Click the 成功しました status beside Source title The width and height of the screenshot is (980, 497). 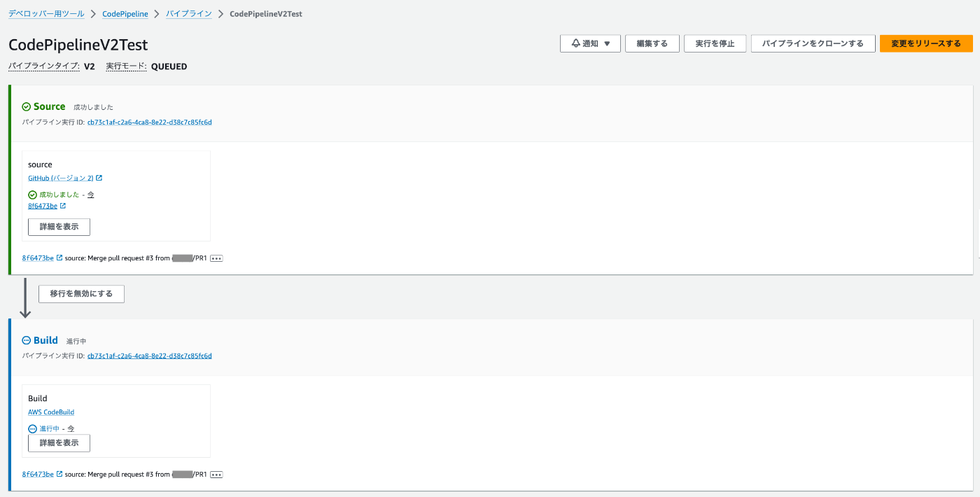click(x=93, y=107)
